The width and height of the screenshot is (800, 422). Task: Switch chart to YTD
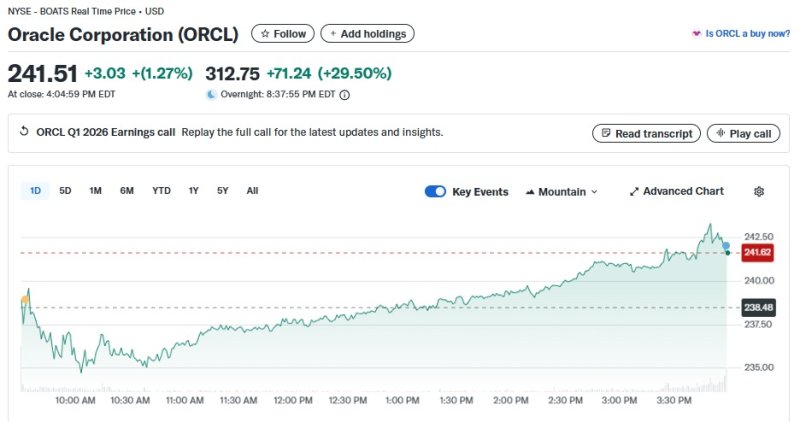tap(161, 191)
